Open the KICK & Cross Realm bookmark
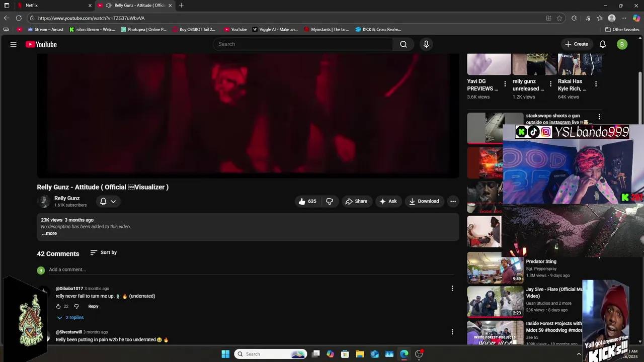Image resolution: width=644 pixels, height=362 pixels. pyautogui.click(x=378, y=30)
